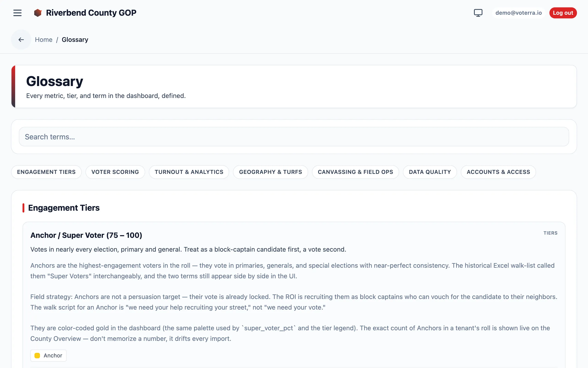
Task: Open the Data Quality category
Action: (x=430, y=172)
